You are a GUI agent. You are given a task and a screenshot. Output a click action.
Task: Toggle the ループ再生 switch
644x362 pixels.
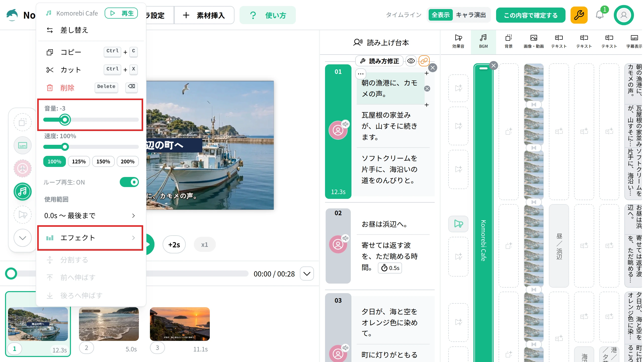129,182
